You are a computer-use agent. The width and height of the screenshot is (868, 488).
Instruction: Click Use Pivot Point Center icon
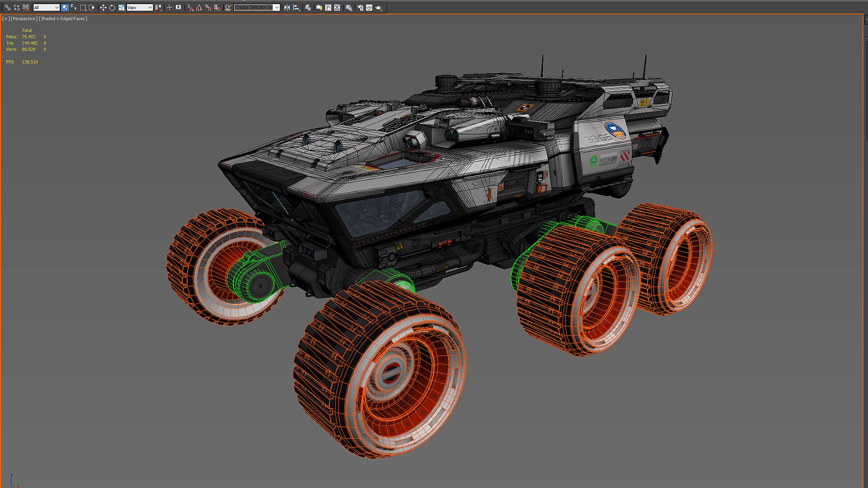tap(159, 8)
